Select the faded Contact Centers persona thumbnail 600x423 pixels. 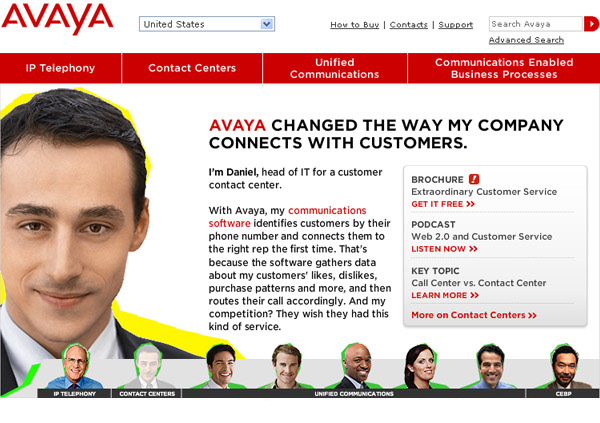147,366
